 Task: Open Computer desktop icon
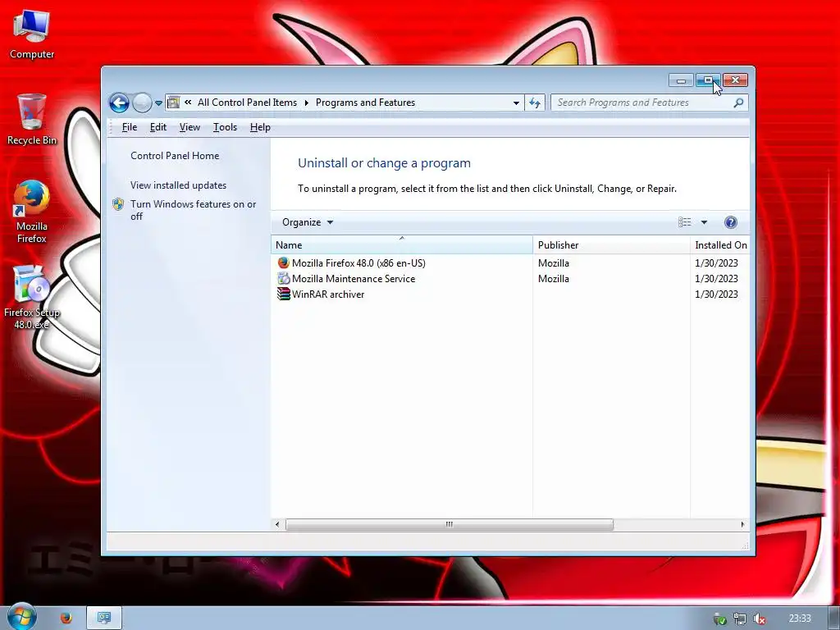pos(32,34)
